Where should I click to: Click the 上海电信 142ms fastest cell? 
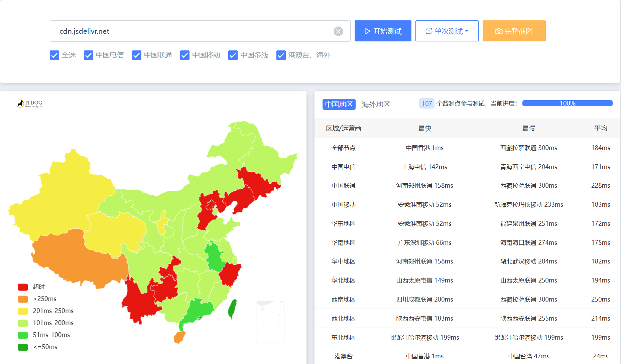coord(425,167)
